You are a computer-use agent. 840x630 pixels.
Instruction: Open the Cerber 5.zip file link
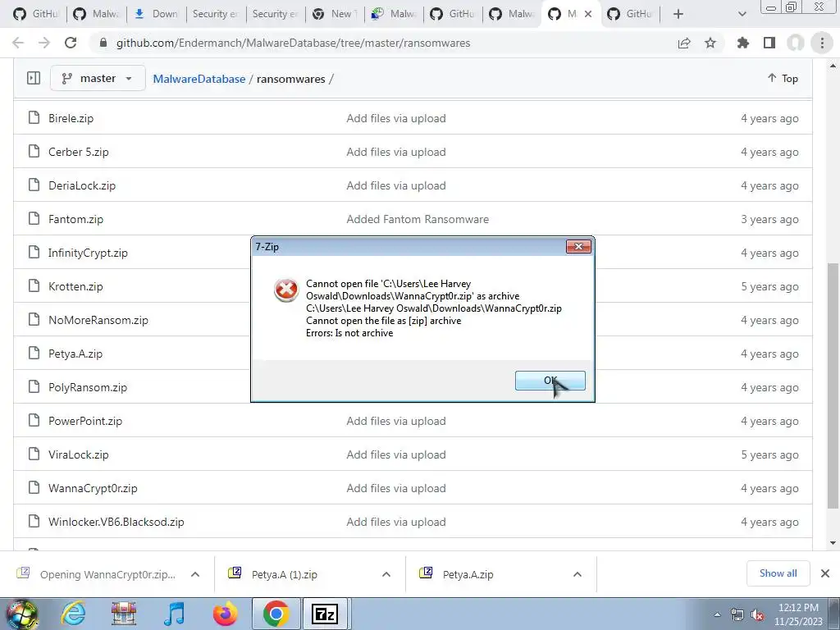(x=78, y=152)
